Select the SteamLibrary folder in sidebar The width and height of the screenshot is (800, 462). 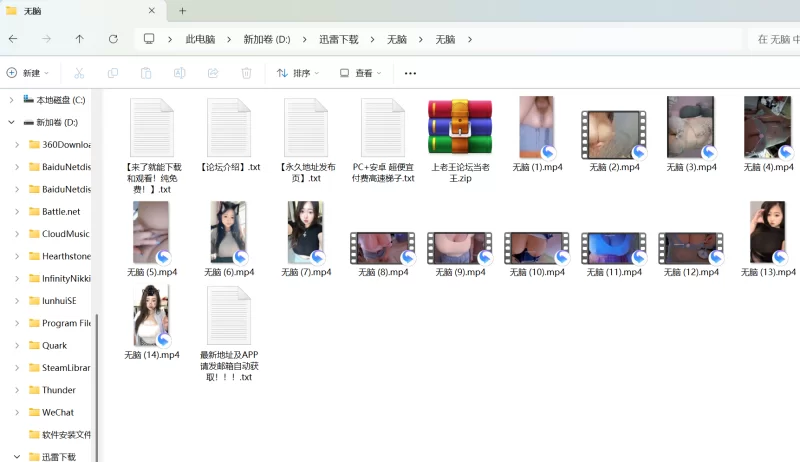[x=65, y=368]
